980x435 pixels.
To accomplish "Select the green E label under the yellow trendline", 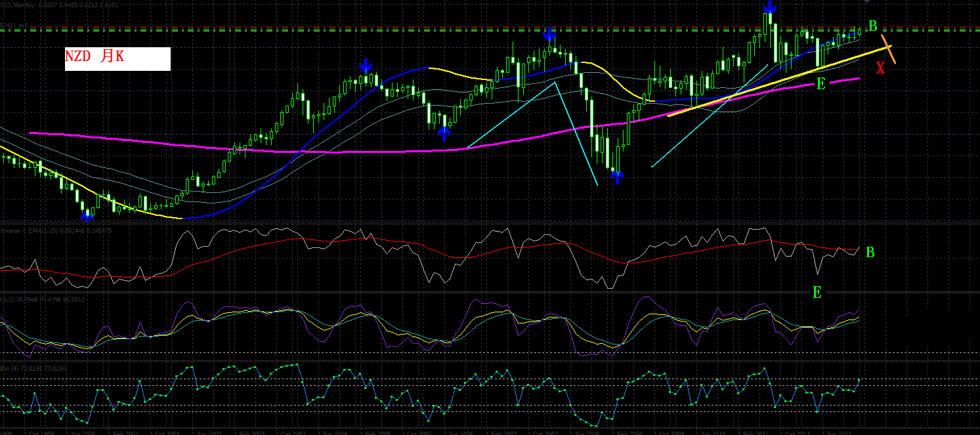I will tap(820, 83).
